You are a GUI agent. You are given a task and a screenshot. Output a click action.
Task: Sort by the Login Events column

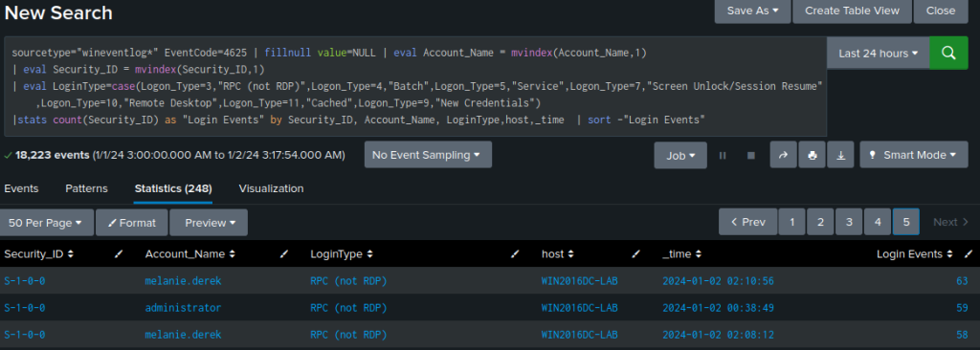point(914,254)
